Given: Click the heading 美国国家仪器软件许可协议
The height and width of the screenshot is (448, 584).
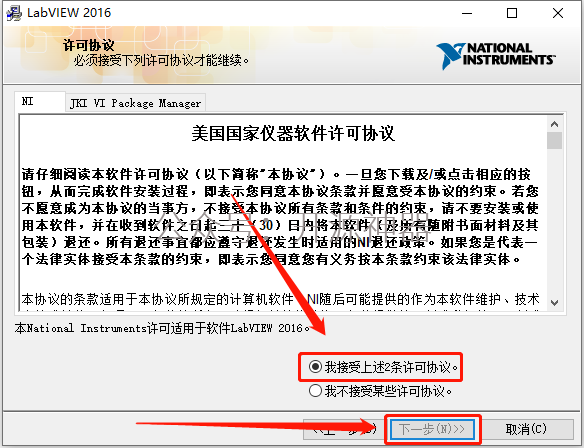Looking at the screenshot, I should click(x=293, y=133).
